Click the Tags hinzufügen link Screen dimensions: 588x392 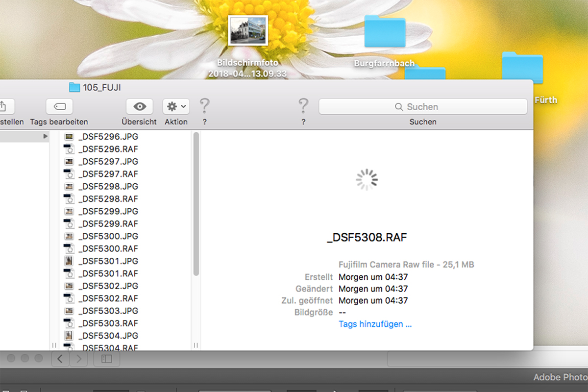(x=375, y=324)
